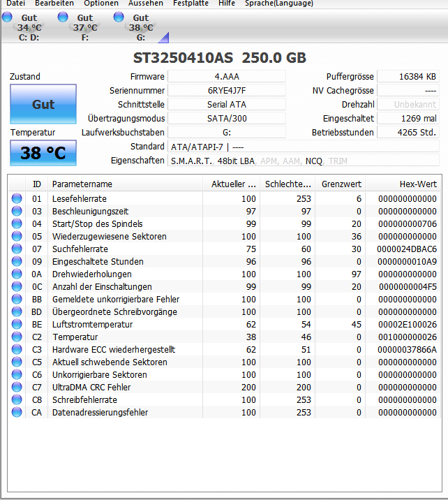Click status icon of Suchfehlerrate row
This screenshot has height=500, width=448.
tap(17, 249)
